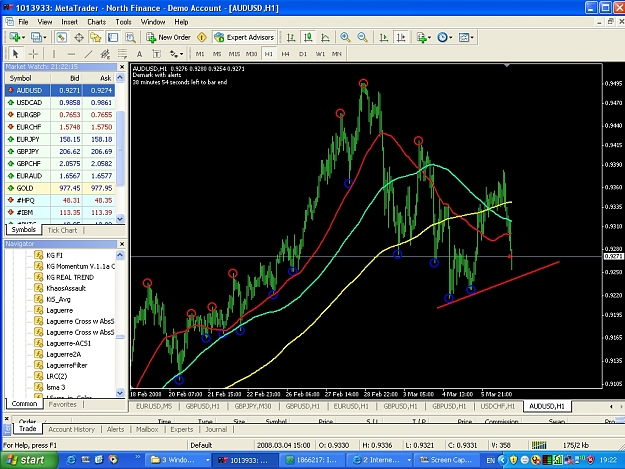Toggle chart auto scroll icon
Screen dimensions: 625x469
[383, 37]
